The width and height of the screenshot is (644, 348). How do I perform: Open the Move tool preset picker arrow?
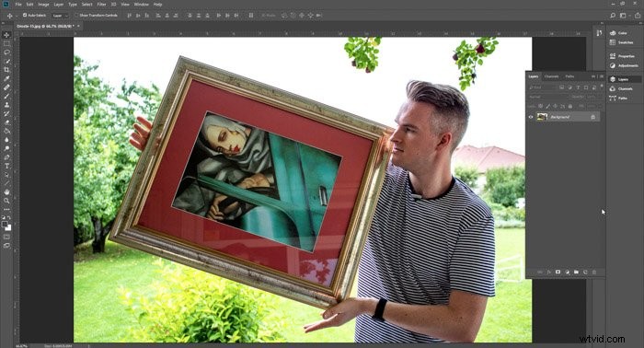pyautogui.click(x=16, y=16)
